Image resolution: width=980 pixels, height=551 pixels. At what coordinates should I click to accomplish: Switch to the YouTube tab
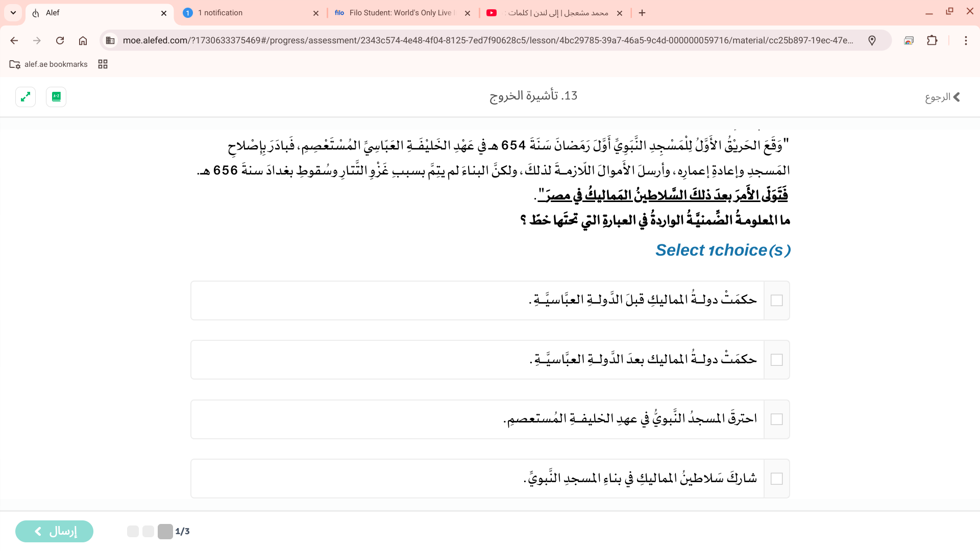[554, 13]
